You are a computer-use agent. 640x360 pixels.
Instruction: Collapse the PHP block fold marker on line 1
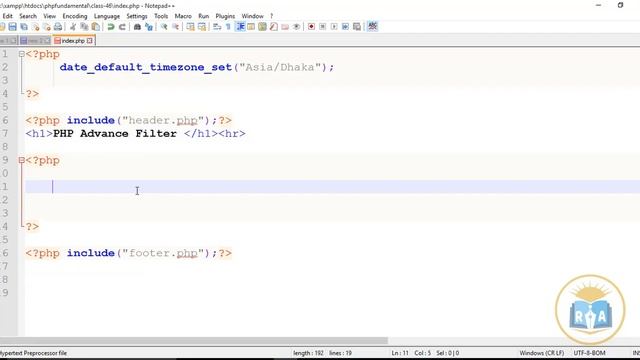pyautogui.click(x=22, y=54)
